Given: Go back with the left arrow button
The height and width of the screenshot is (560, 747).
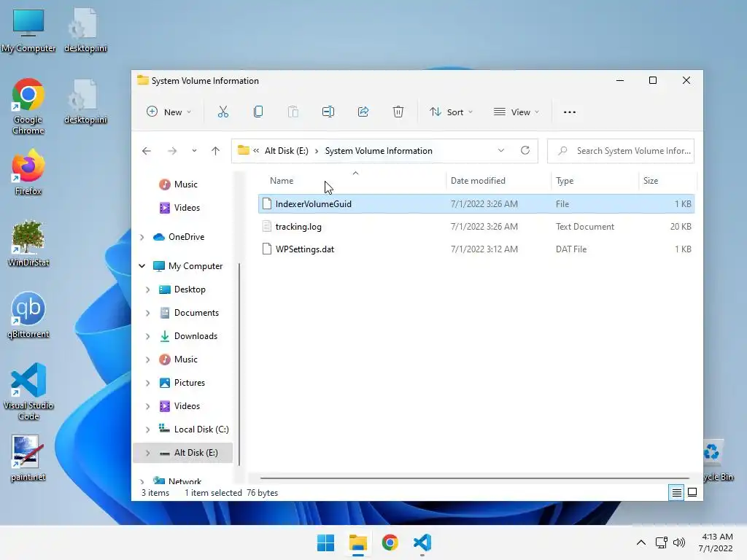Looking at the screenshot, I should tap(146, 151).
